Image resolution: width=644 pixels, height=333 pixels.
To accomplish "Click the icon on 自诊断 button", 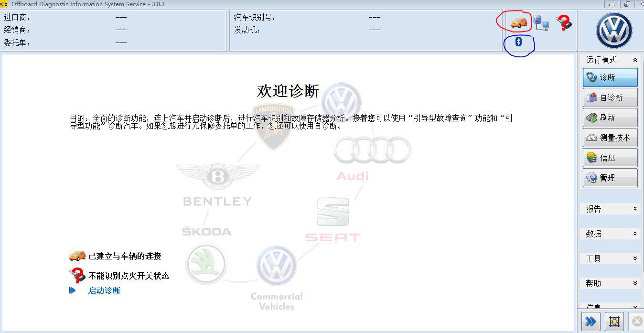I will coord(591,97).
